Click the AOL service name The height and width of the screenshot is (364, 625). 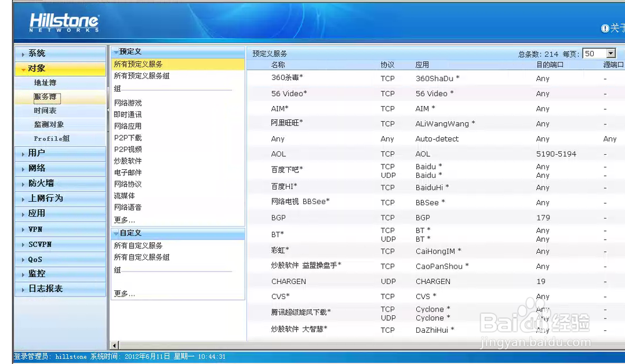[x=279, y=154]
